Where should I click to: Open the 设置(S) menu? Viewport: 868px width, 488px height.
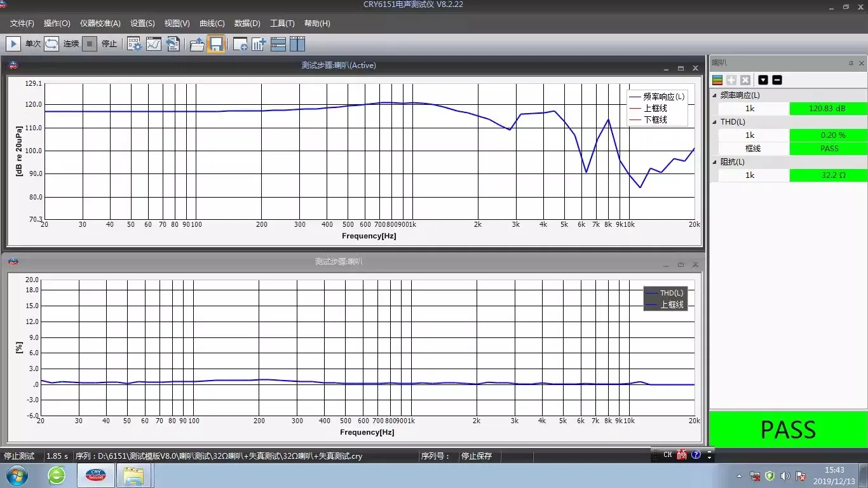pos(142,24)
